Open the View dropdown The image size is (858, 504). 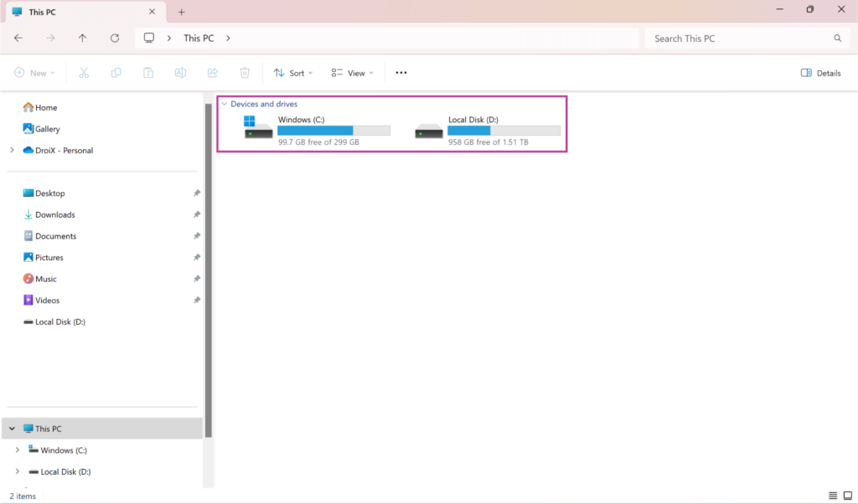(x=352, y=72)
